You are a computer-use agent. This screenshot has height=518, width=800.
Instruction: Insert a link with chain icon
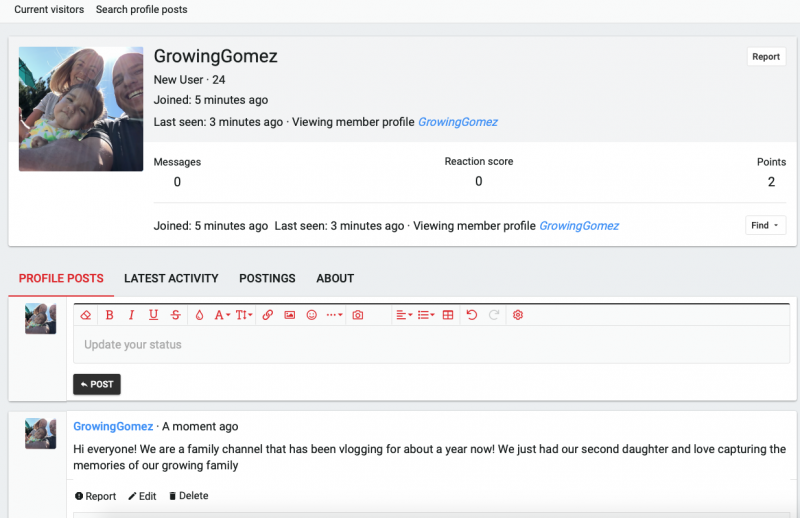[x=268, y=315]
